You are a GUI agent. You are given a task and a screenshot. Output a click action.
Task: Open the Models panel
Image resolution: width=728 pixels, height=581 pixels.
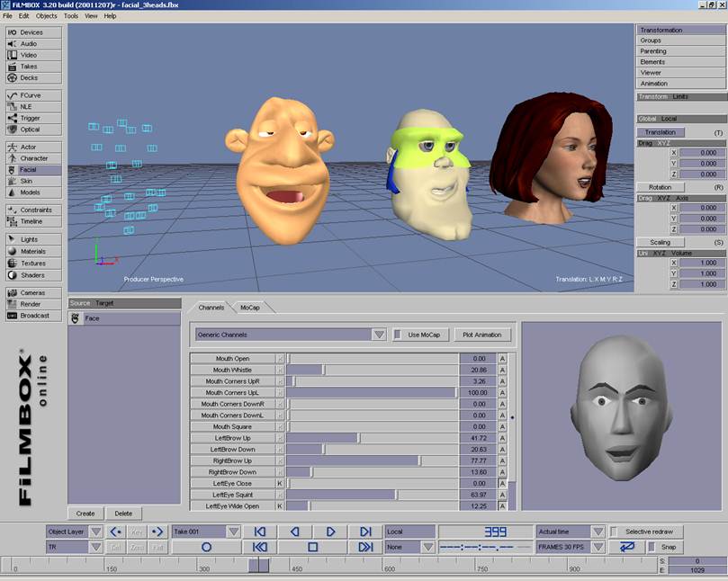[33, 192]
